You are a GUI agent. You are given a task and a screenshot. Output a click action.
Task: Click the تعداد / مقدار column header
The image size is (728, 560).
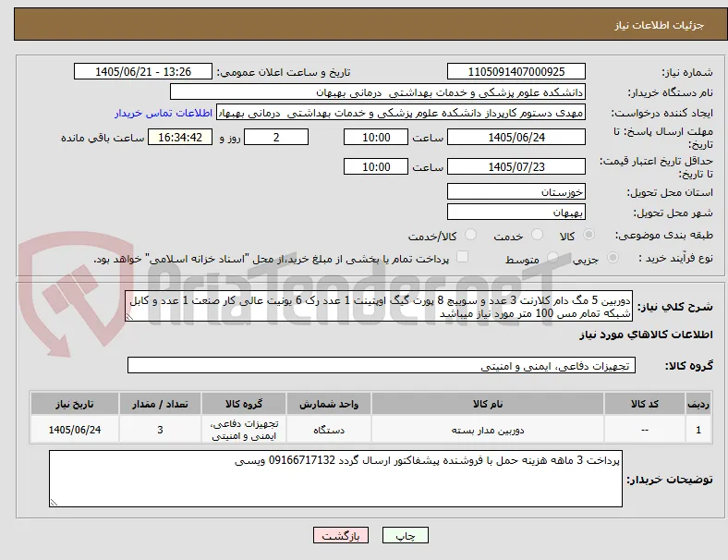(160, 404)
